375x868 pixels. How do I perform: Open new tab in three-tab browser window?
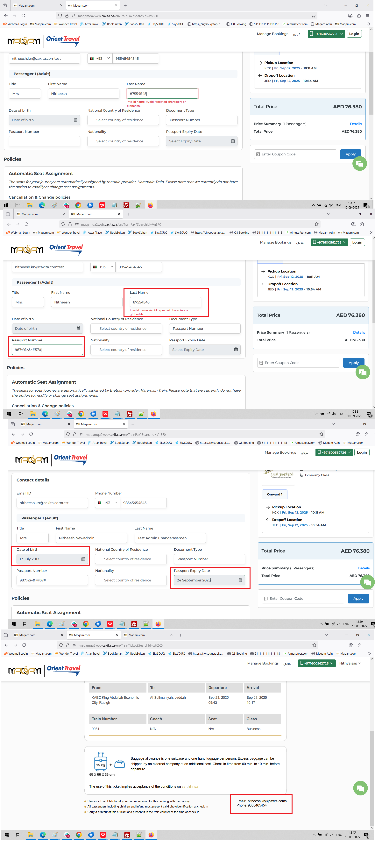(180, 635)
